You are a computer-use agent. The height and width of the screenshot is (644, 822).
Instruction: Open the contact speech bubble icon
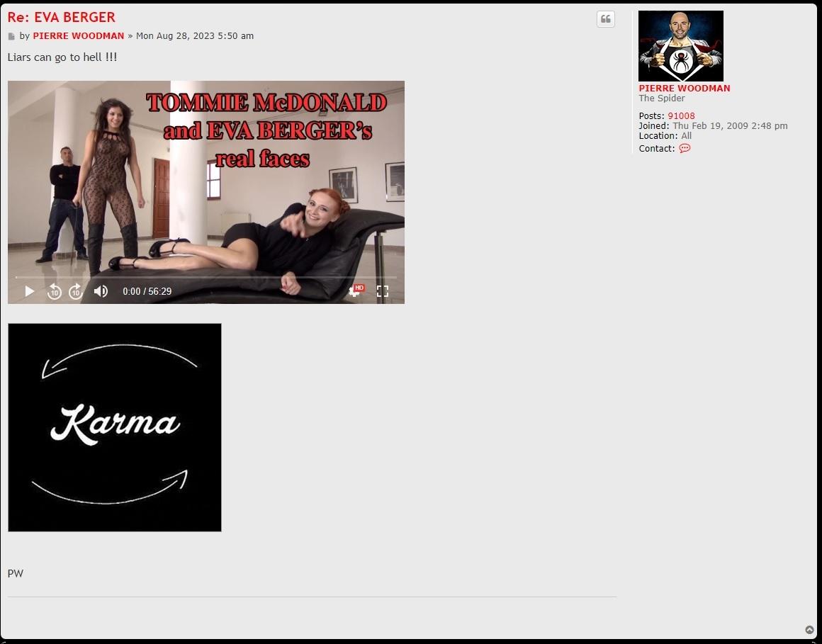[x=685, y=149]
